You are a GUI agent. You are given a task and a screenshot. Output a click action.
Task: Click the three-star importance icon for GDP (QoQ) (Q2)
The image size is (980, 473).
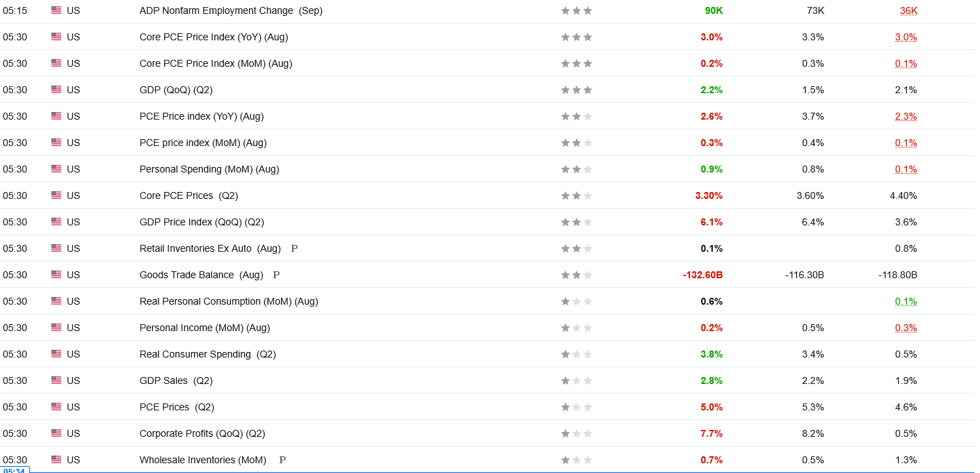coord(577,90)
